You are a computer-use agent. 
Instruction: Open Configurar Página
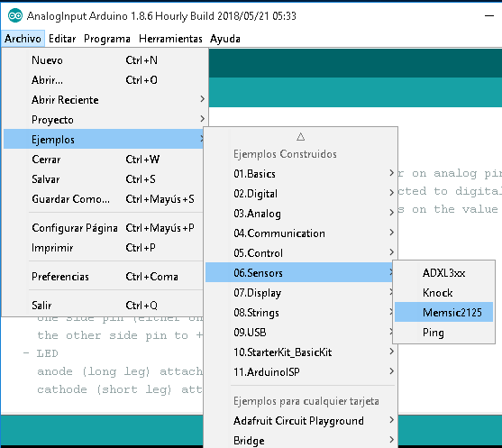(x=104, y=228)
